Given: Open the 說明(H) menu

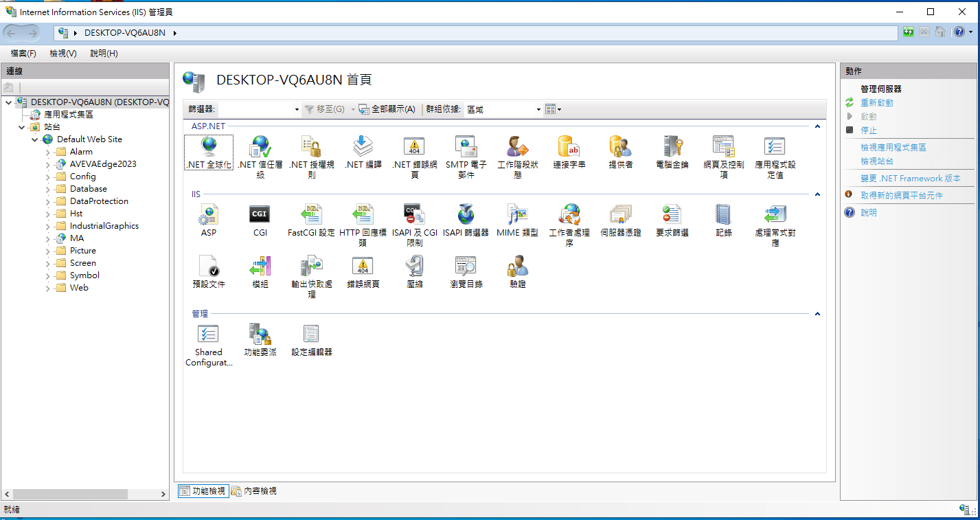Looking at the screenshot, I should pyautogui.click(x=104, y=53).
